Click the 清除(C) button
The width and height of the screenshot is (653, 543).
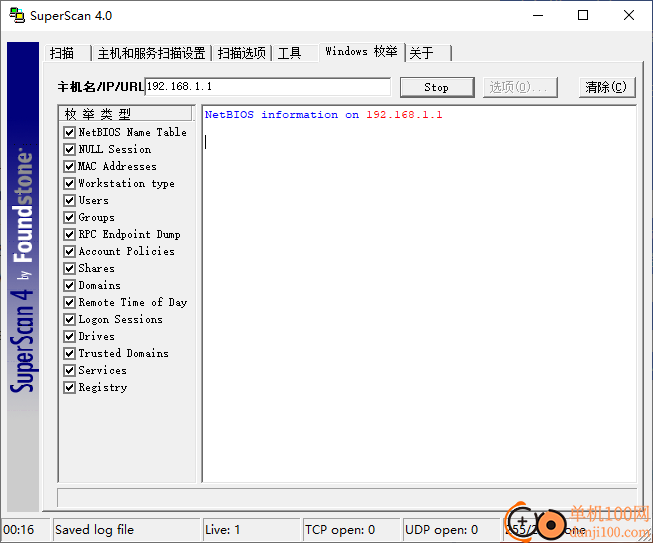607,87
